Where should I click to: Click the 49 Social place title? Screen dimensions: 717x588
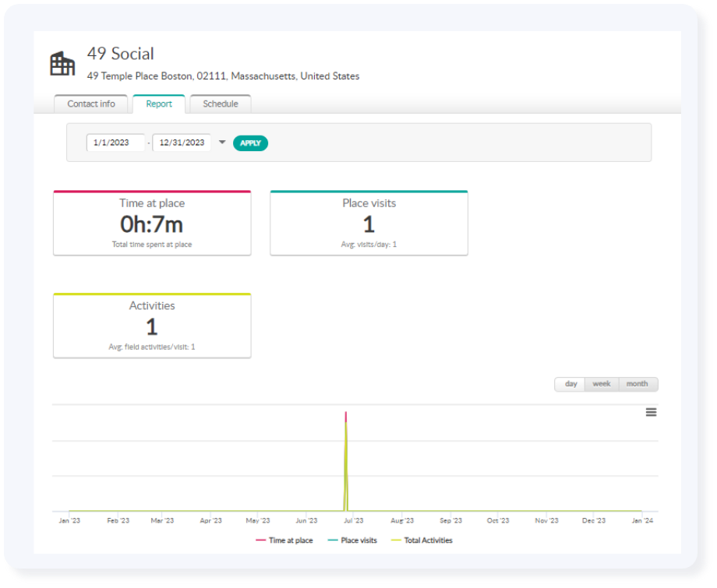click(x=121, y=54)
